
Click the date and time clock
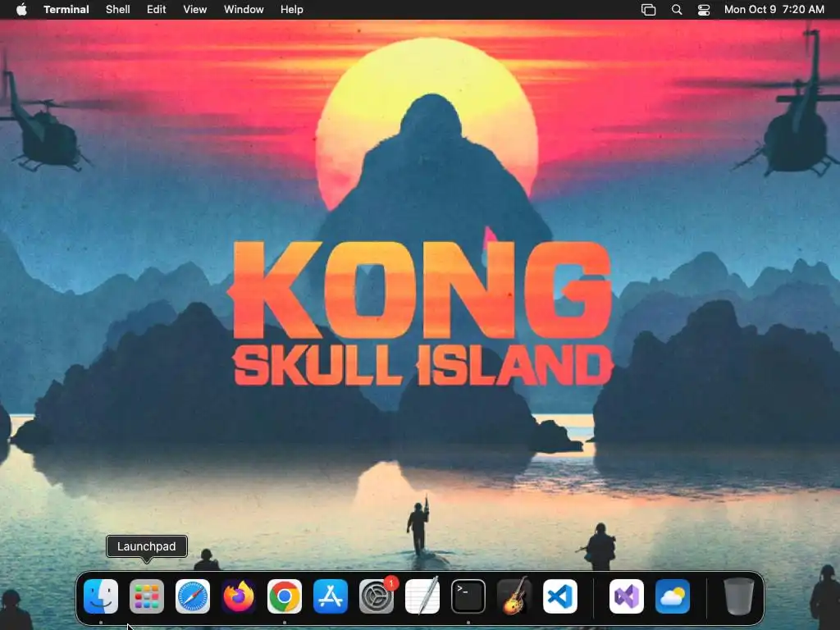(x=774, y=9)
